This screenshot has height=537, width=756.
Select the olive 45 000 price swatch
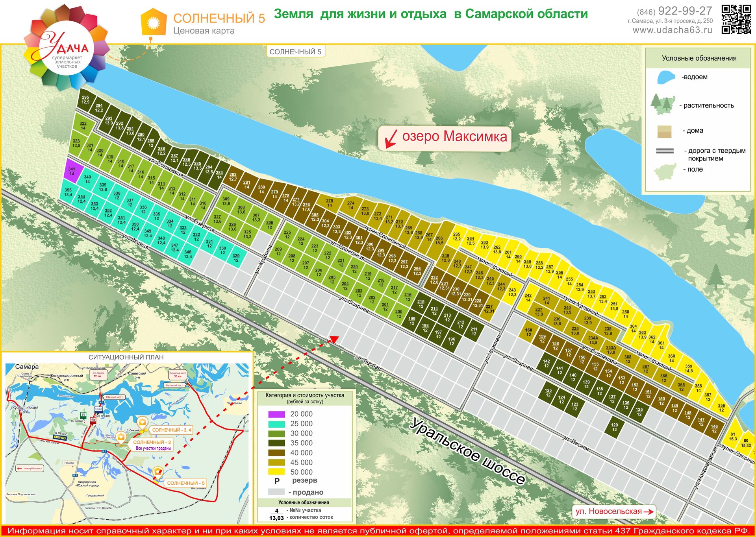click(x=276, y=463)
